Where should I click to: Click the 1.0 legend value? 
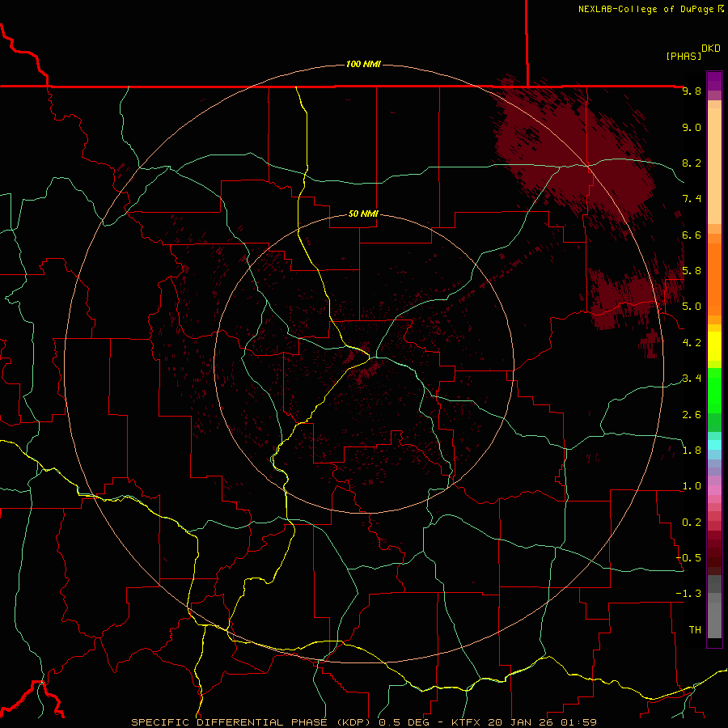click(x=692, y=485)
